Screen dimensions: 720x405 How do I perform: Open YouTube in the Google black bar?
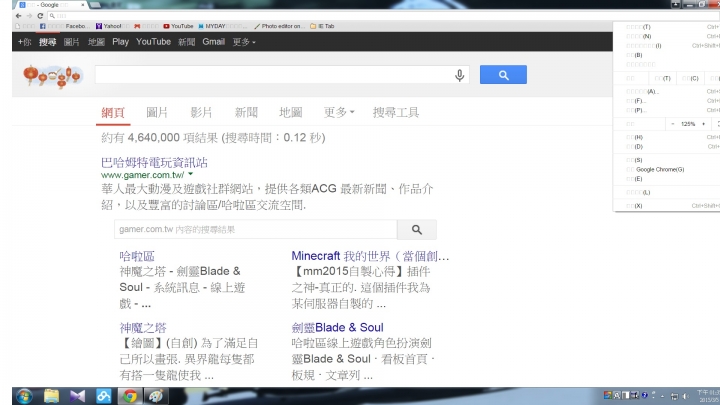pos(153,42)
